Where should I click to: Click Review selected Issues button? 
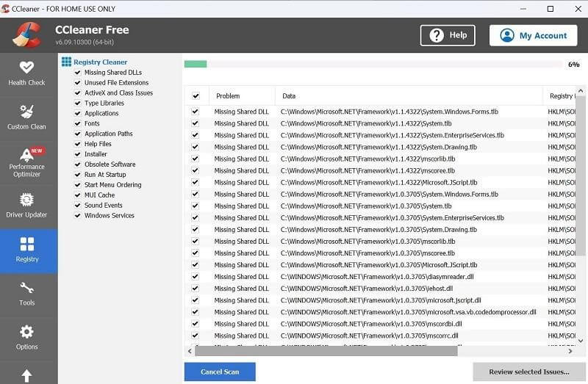pos(529,372)
